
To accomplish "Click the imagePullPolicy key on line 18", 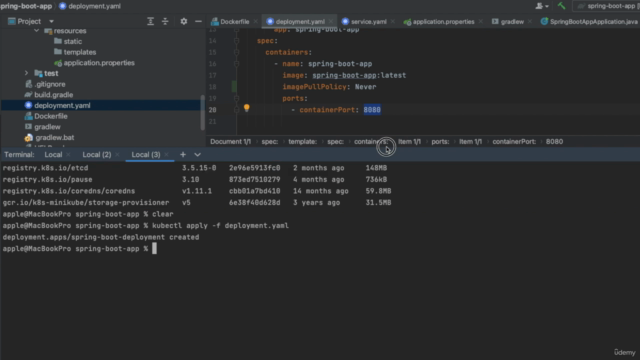I will [314, 87].
